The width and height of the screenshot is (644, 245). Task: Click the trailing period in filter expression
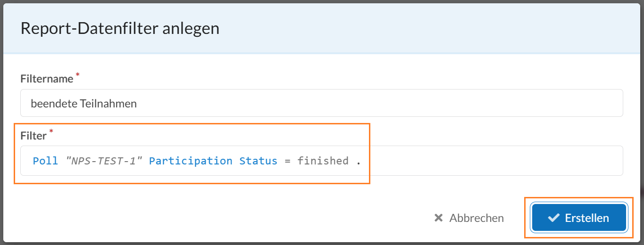coord(359,163)
